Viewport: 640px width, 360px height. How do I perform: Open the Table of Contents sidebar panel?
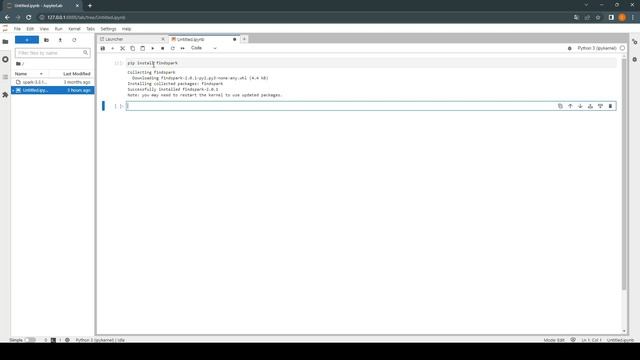[x=5, y=77]
